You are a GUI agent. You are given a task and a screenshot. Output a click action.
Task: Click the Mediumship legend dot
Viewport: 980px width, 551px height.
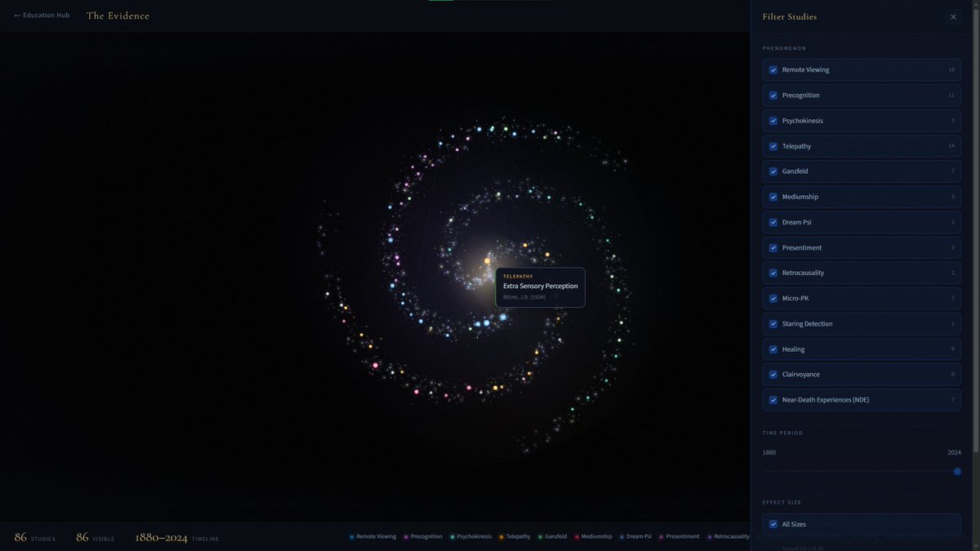577,537
